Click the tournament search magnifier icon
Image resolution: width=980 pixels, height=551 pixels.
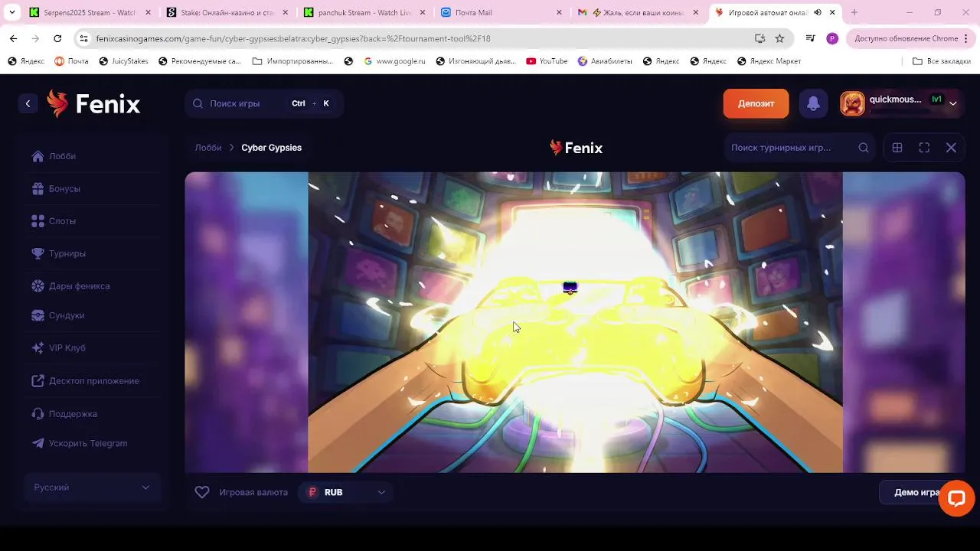pos(864,148)
